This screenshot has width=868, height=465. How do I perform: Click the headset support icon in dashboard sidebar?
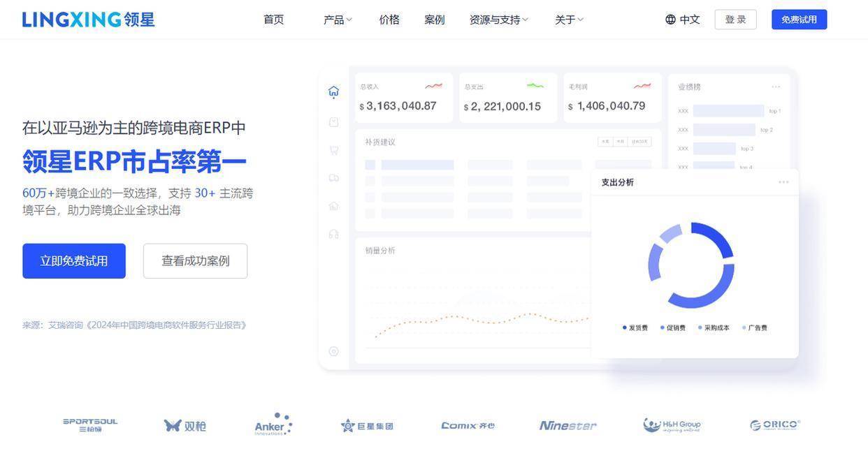point(333,234)
